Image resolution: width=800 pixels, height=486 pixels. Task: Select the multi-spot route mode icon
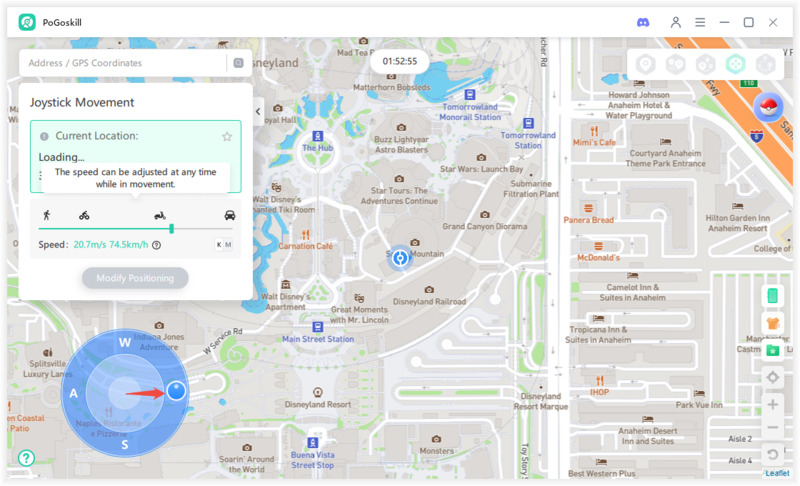coord(705,64)
